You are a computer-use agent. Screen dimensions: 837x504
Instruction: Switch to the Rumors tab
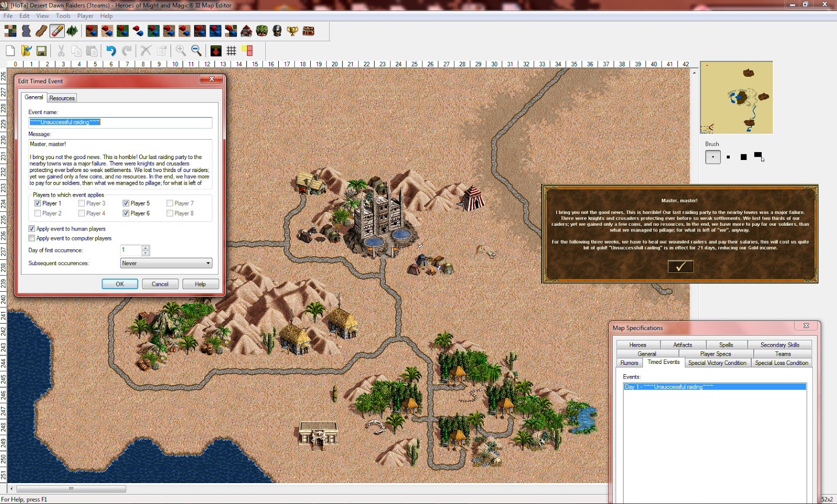click(x=629, y=363)
